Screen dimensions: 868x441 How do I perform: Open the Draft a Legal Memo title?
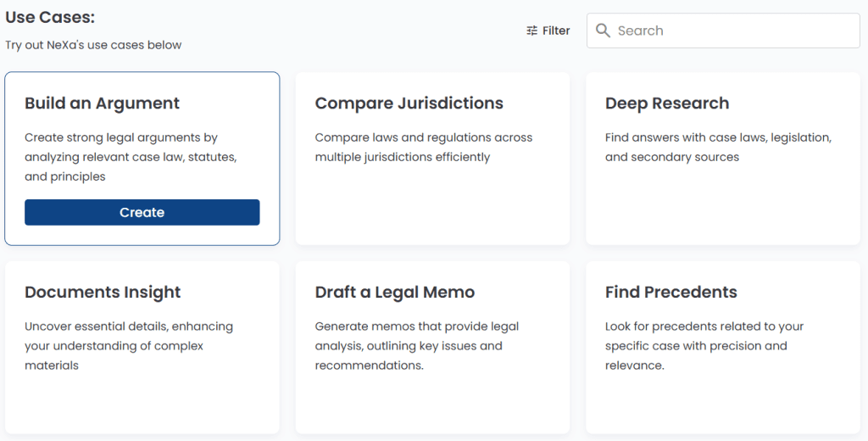pyautogui.click(x=395, y=292)
